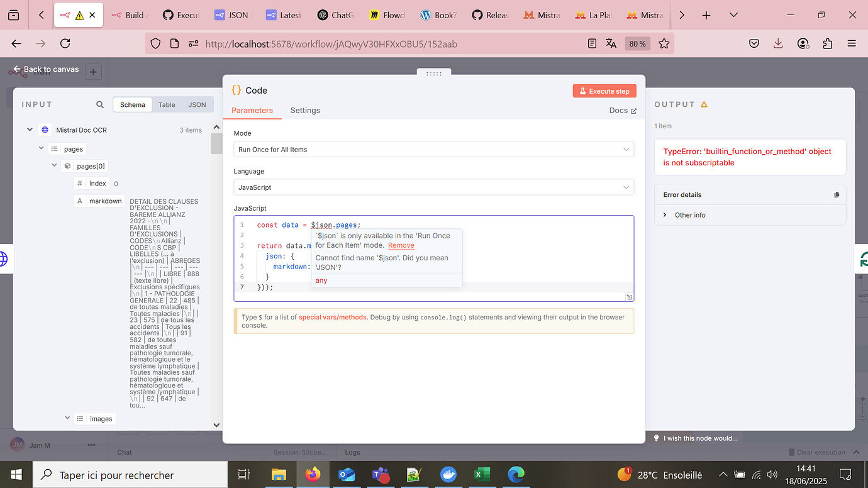868x488 pixels.
Task: Click the search icon in the INPUT panel
Action: 100,104
